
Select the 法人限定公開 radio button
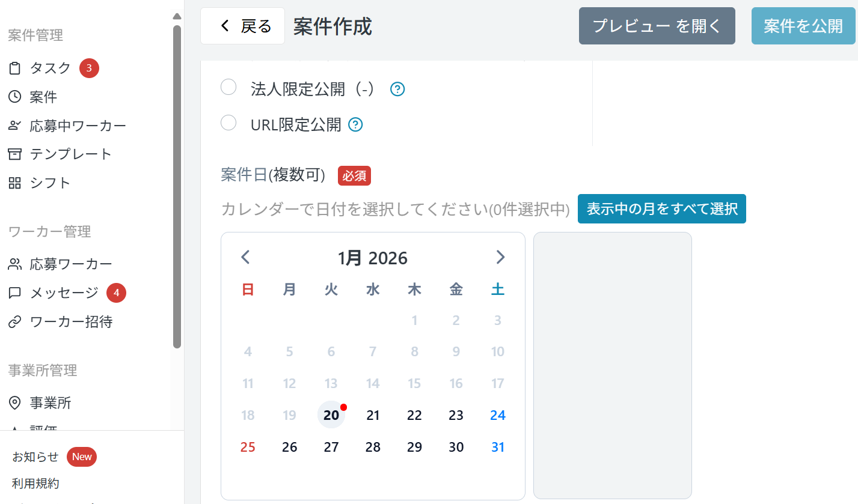tap(228, 88)
